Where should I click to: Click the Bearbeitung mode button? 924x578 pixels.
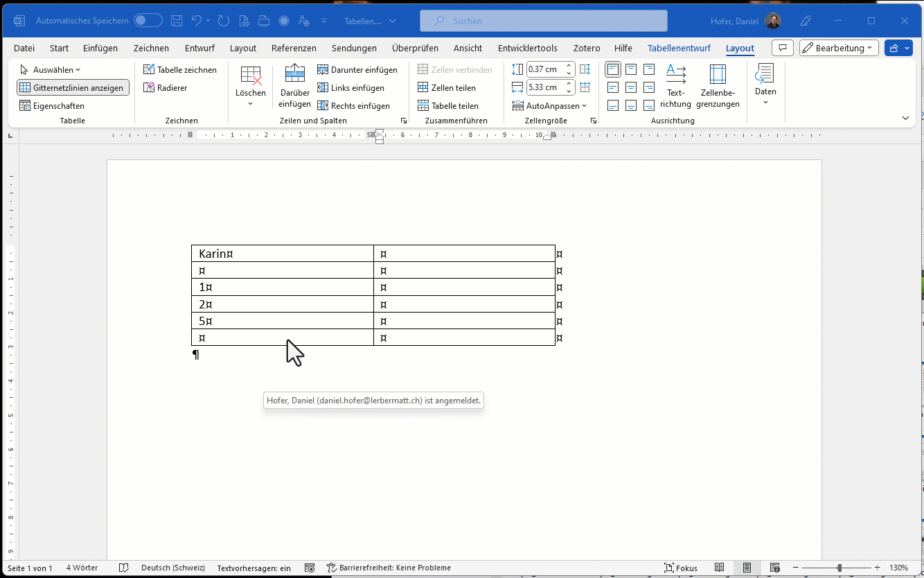pyautogui.click(x=839, y=48)
